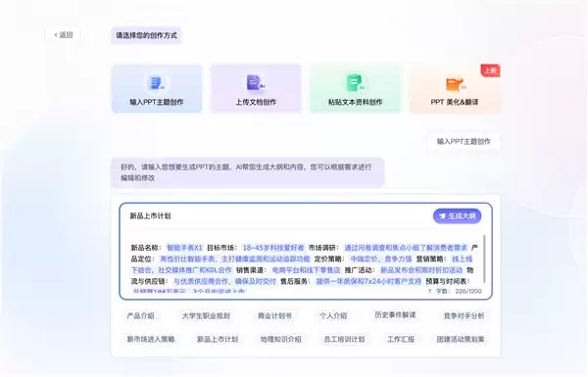
Task: Edit the 与优质供应商合作，确保及时交付 supply chain value
Action: (x=224, y=281)
